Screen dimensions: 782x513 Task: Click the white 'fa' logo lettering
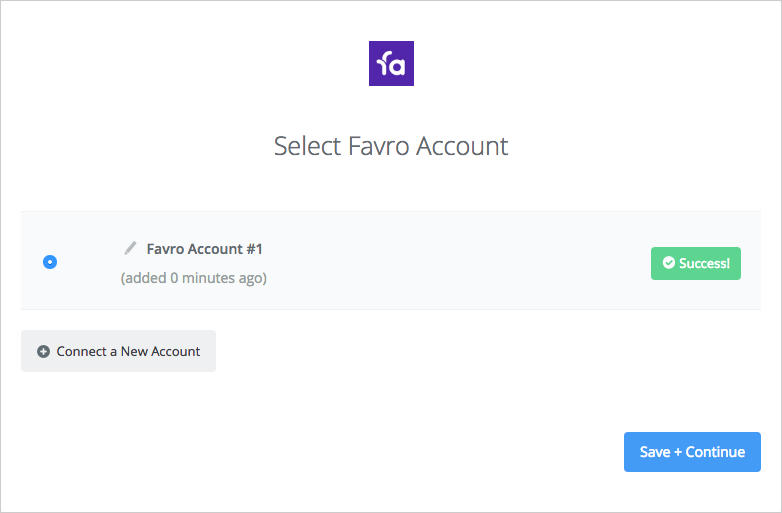(x=391, y=64)
